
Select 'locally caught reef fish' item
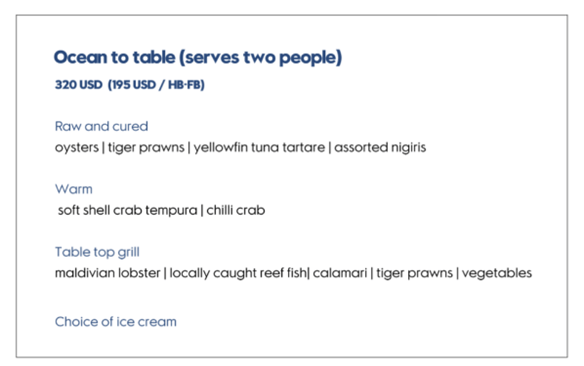[x=238, y=273]
